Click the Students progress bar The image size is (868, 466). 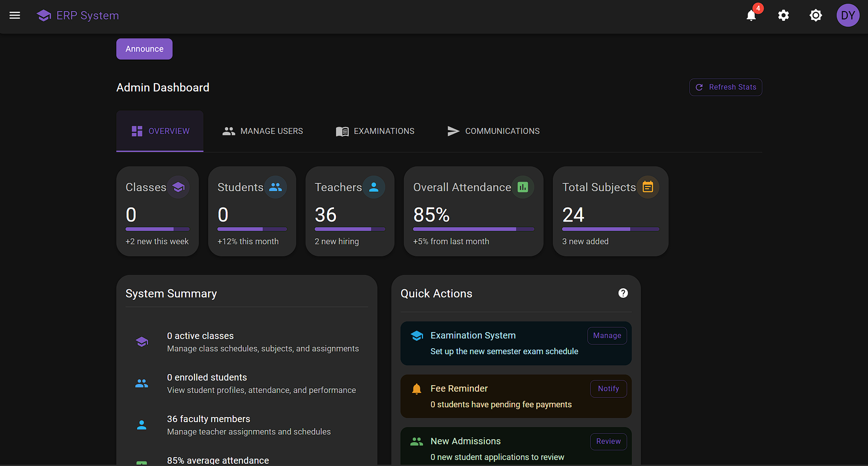point(252,229)
